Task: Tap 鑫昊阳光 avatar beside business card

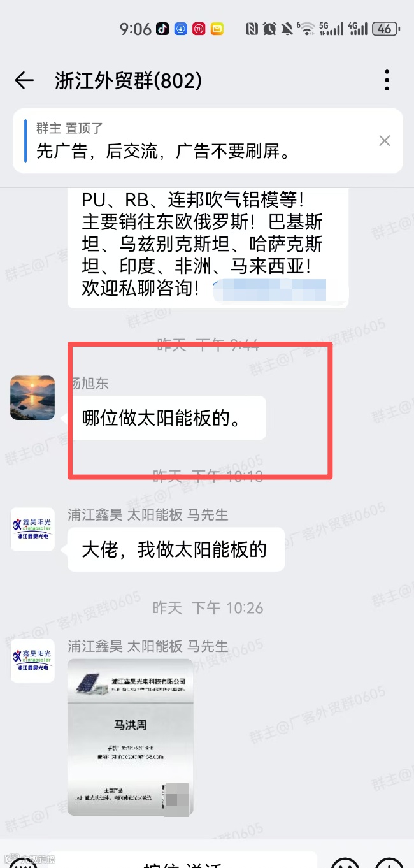Action: 32,661
